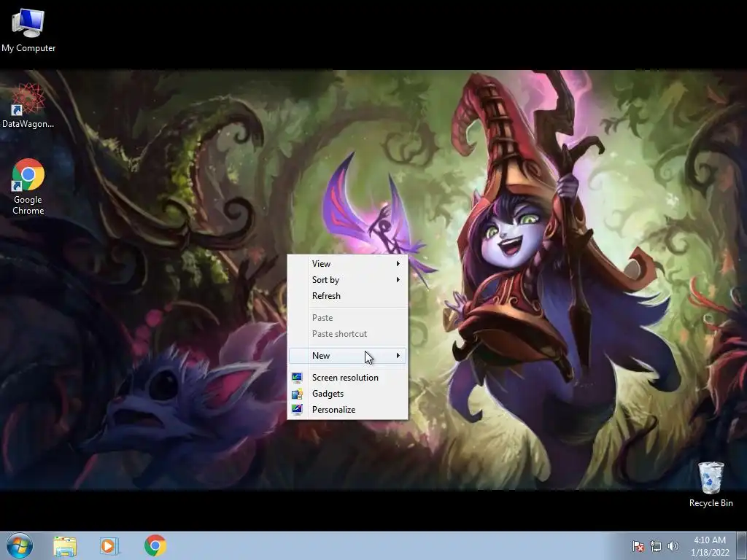Select Refresh from the context menu
This screenshot has width=747, height=560.
(x=347, y=296)
